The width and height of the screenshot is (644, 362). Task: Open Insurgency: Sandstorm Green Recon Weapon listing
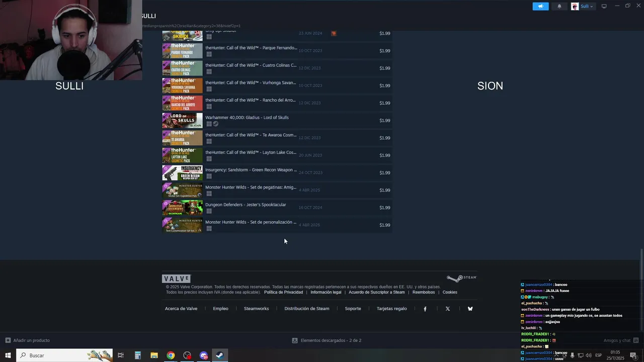(277, 172)
